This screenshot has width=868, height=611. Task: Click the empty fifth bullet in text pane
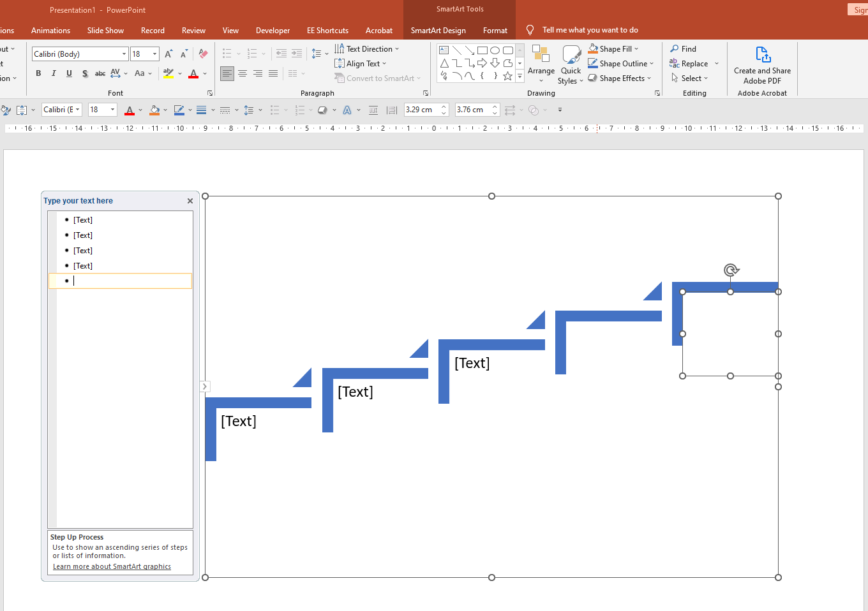point(121,281)
